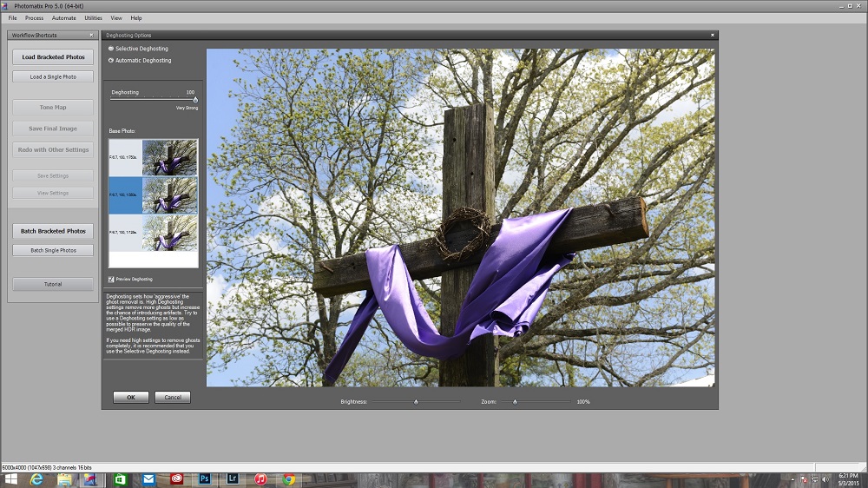Click the Cancel button
The height and width of the screenshot is (488, 868).
172,397
